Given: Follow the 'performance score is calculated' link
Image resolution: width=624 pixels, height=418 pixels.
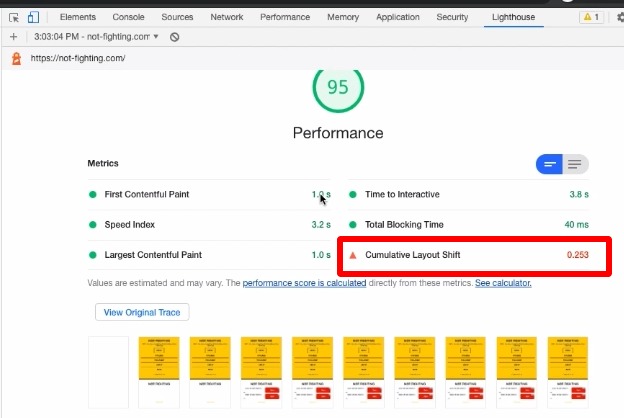Looking at the screenshot, I should coord(304,283).
